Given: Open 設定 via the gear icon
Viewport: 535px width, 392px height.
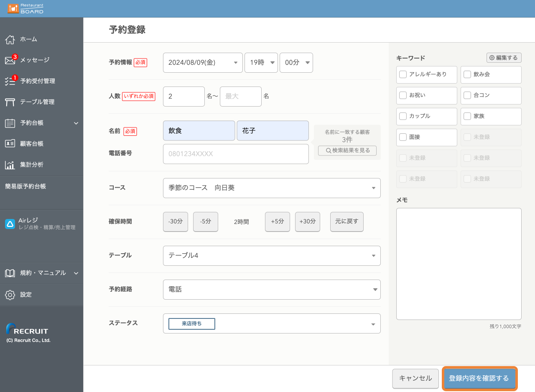Looking at the screenshot, I should point(25,294).
